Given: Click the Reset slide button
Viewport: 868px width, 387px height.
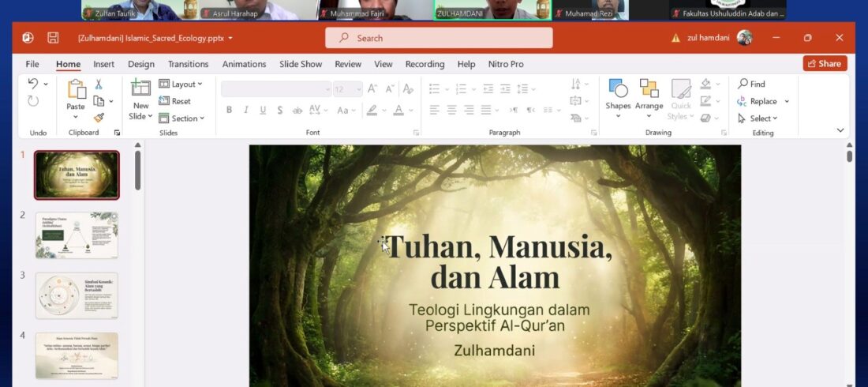Looking at the screenshot, I should 175,101.
